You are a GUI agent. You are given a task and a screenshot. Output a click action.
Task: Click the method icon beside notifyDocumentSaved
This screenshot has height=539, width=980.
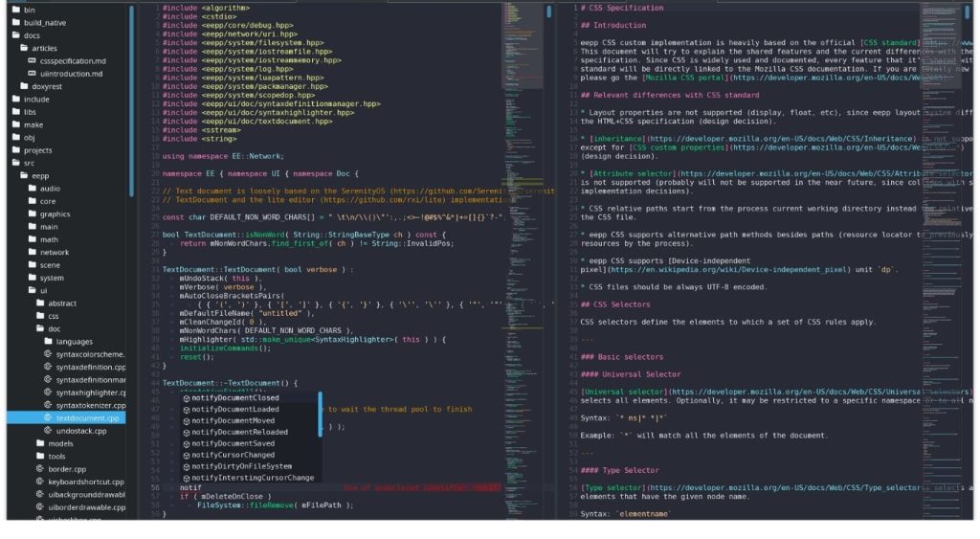(x=187, y=444)
